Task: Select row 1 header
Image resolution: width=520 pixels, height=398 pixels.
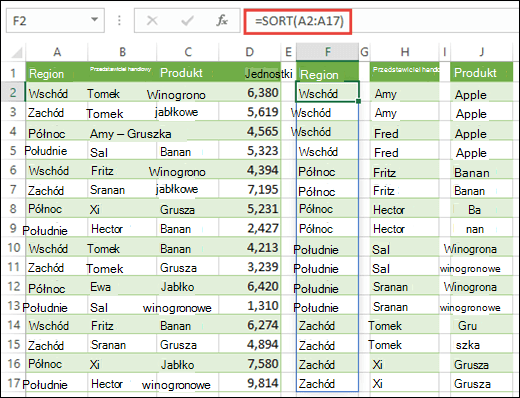Action: (13, 72)
